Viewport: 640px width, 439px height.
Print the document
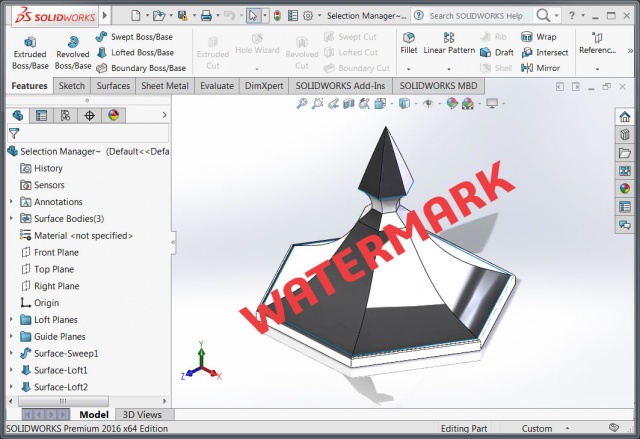(206, 16)
